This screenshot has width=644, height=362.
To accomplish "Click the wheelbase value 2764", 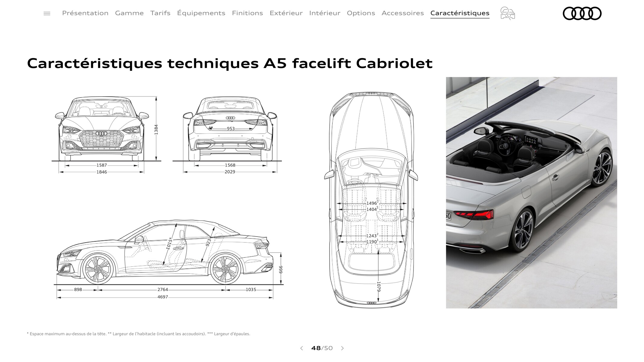I will pyautogui.click(x=162, y=289).
